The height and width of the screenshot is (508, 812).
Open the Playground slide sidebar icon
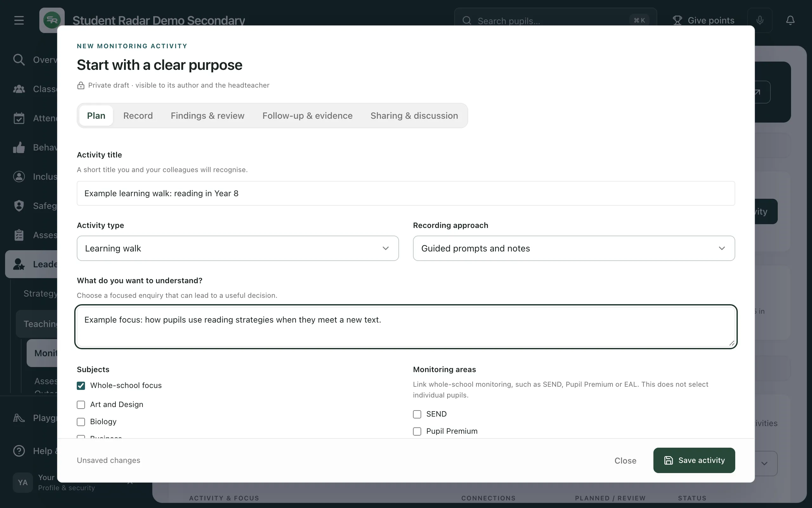point(19,418)
